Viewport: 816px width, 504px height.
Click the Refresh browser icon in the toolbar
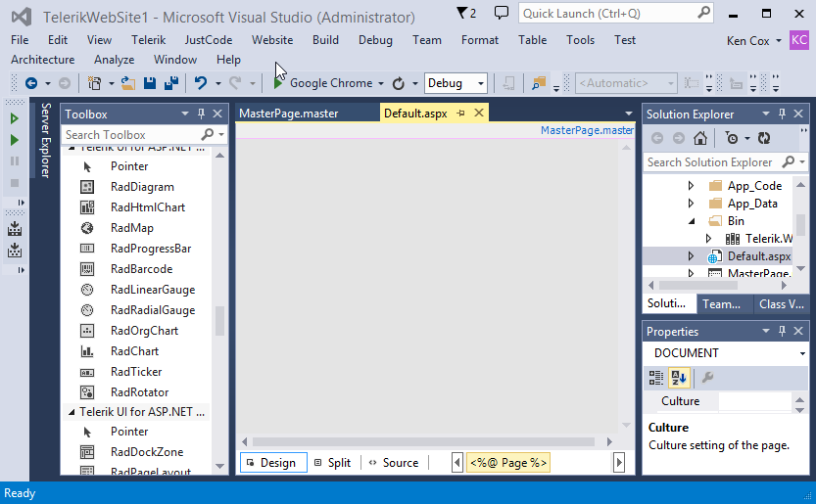tap(399, 83)
